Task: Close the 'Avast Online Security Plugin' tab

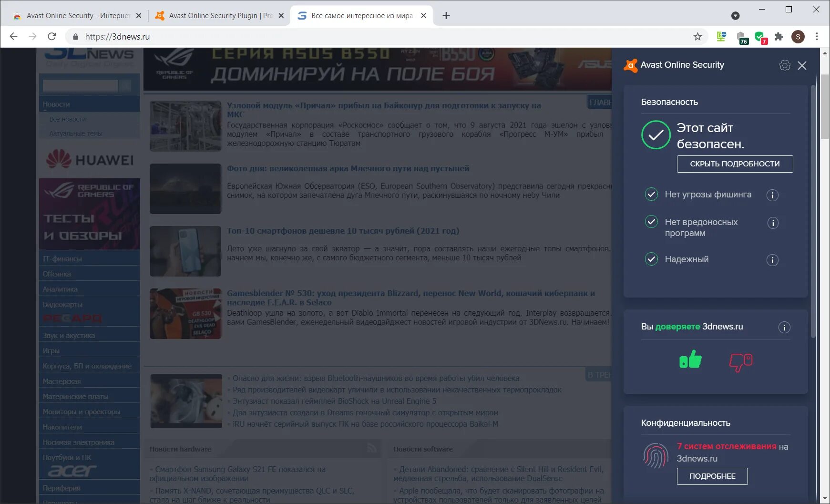Action: 281,16
